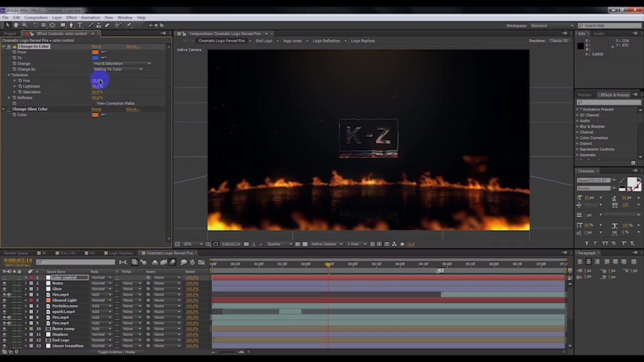Click Toggle Switches / Modes button
This screenshot has width=644, height=362.
[x=116, y=352]
